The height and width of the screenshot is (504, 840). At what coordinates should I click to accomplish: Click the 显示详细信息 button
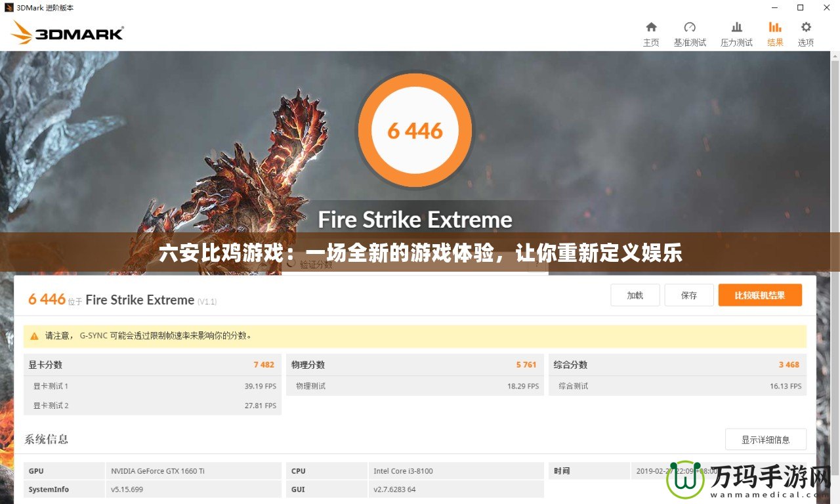pyautogui.click(x=766, y=440)
